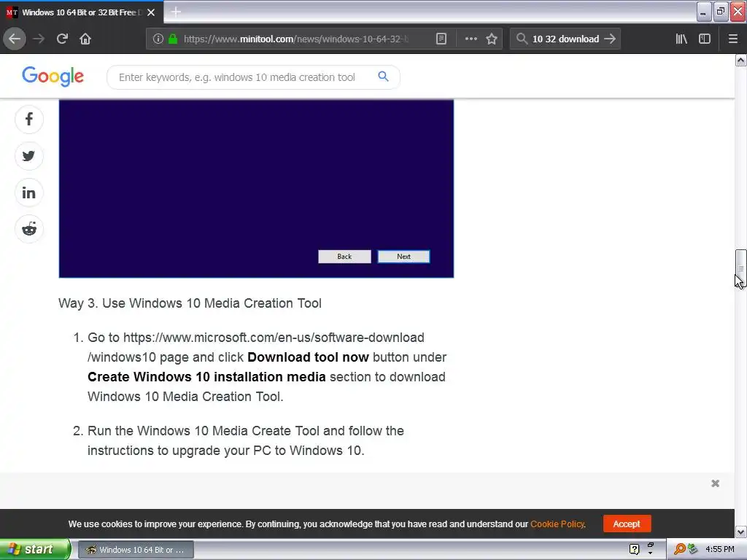Click the page scroll down arrow

(x=740, y=532)
